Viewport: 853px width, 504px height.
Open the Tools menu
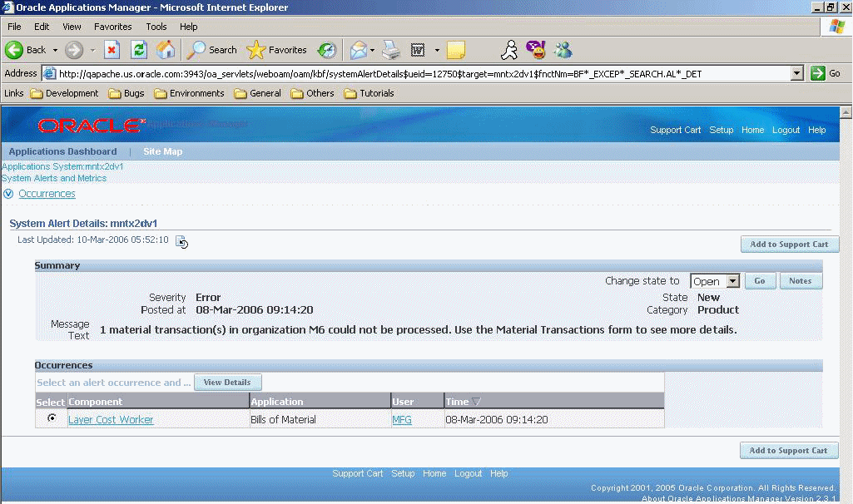click(x=156, y=27)
